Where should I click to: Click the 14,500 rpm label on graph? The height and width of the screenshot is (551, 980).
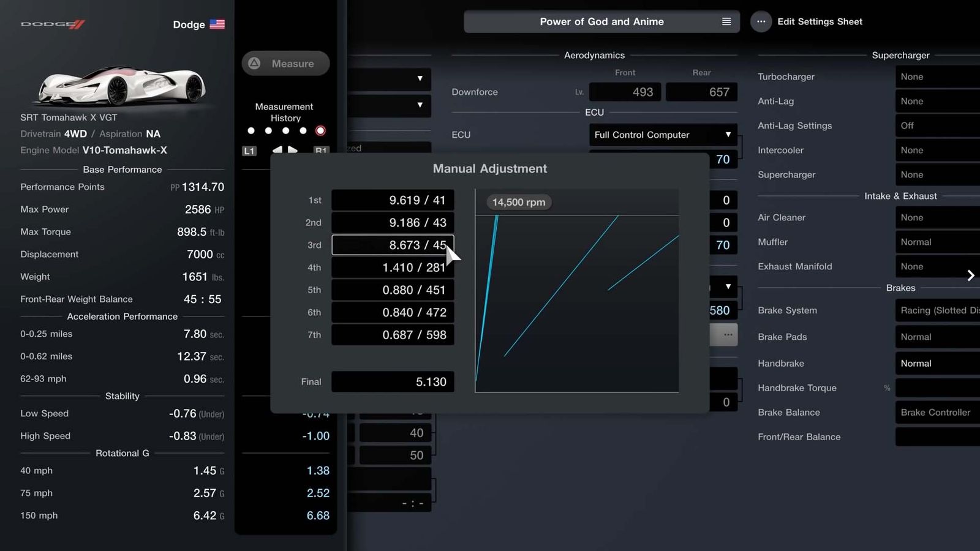click(519, 202)
